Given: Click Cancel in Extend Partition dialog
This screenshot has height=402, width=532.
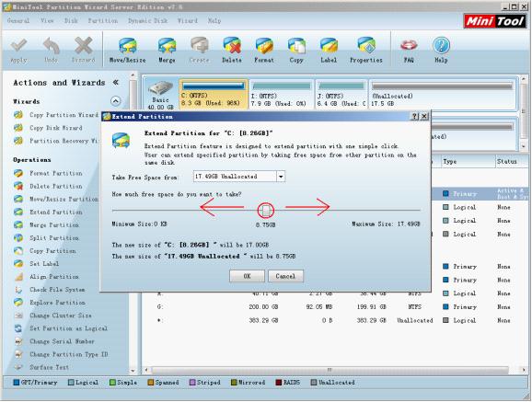Looking at the screenshot, I should pos(285,276).
